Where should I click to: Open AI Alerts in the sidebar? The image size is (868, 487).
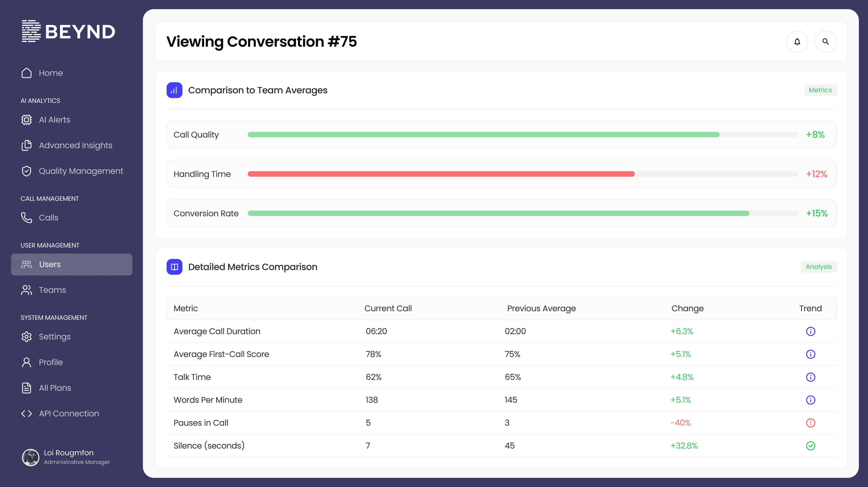point(54,120)
